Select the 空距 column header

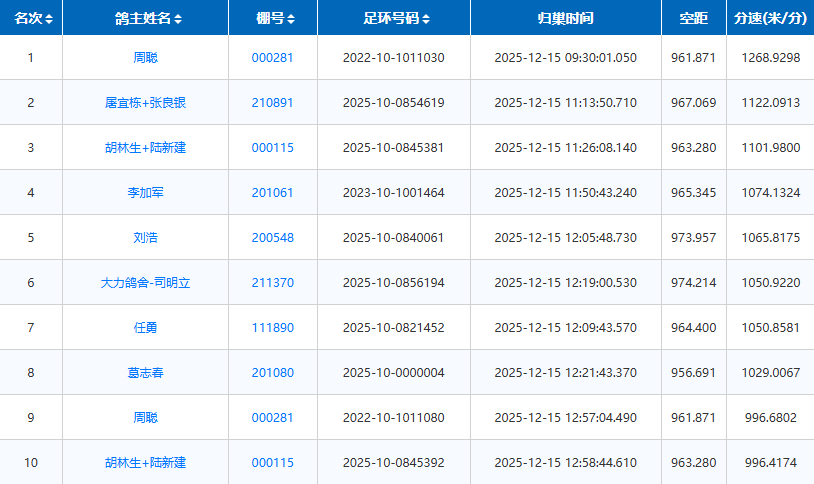coord(693,19)
